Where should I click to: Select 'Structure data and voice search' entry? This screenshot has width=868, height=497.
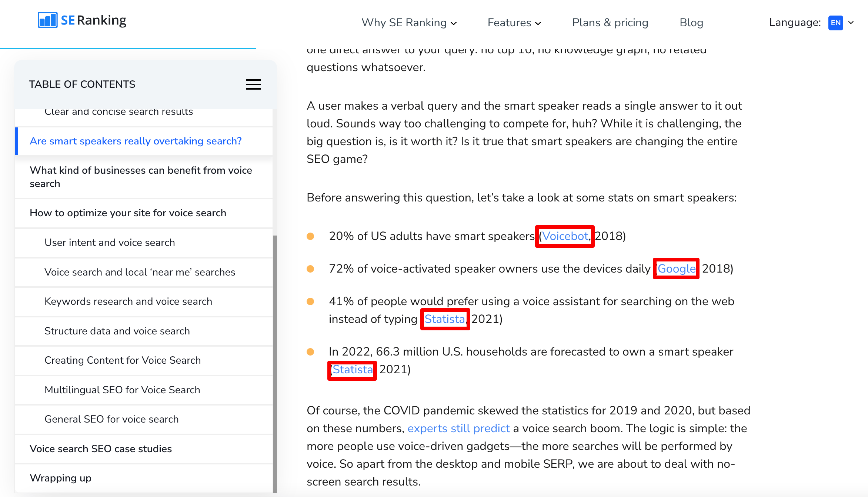coord(144,331)
